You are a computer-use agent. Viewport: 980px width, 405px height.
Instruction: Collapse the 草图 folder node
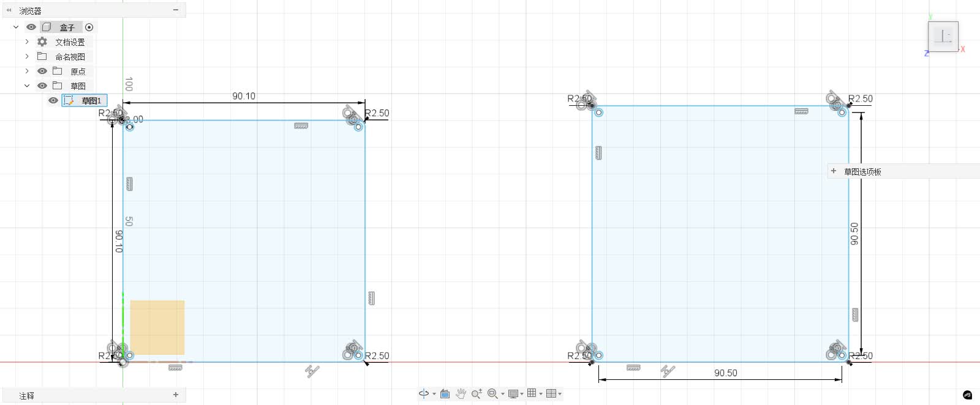27,86
